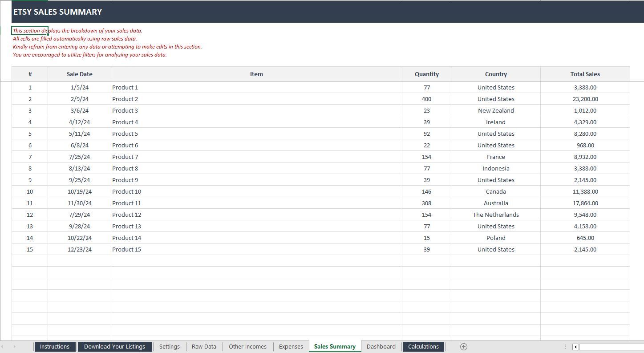Switch to the Settings sheet tab
This screenshot has height=353, width=644.
[x=170, y=347]
